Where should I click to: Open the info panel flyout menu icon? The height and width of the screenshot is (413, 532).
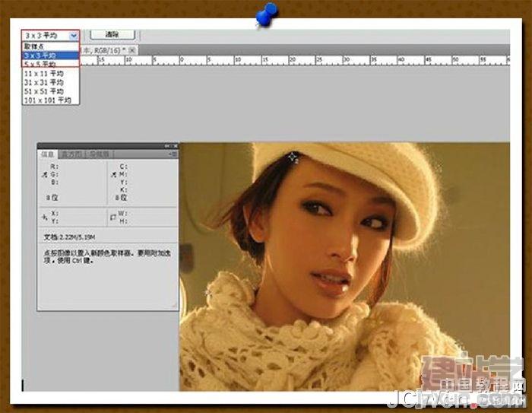point(173,154)
